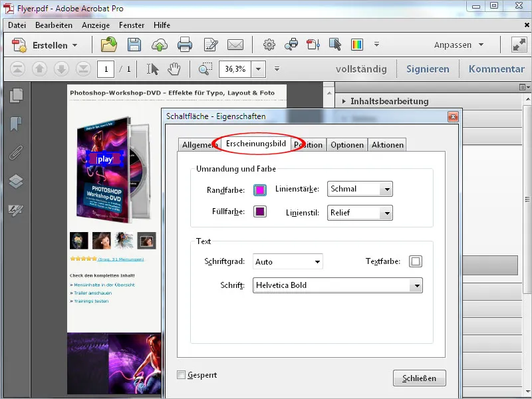Viewport: 532px width, 399px height.
Task: Close the Schaltfläche - Eigenschaften dialog
Action: click(453, 117)
